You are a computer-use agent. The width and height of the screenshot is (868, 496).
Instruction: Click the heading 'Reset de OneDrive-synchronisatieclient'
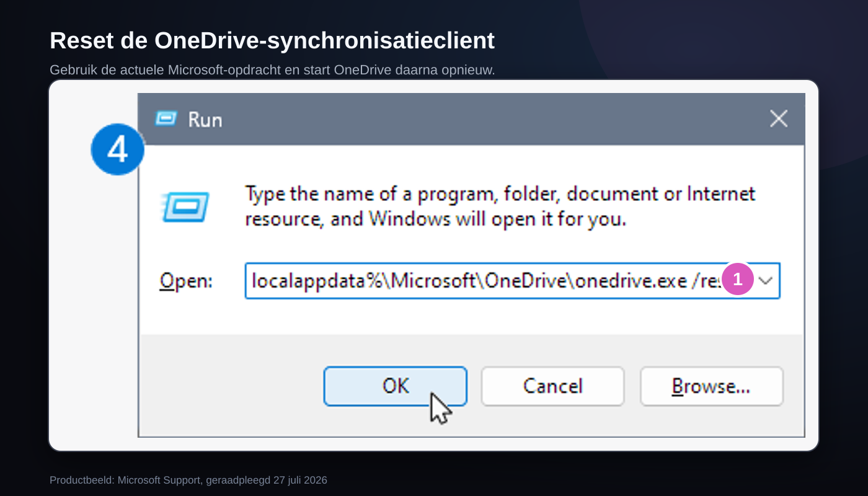tap(272, 41)
